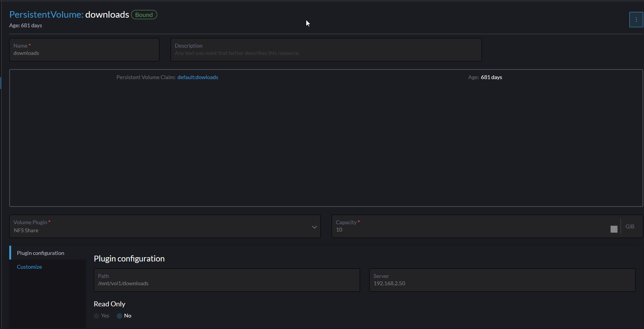Screen dimensions: 644x329
Task: Click into the Description text field
Action: (326, 53)
